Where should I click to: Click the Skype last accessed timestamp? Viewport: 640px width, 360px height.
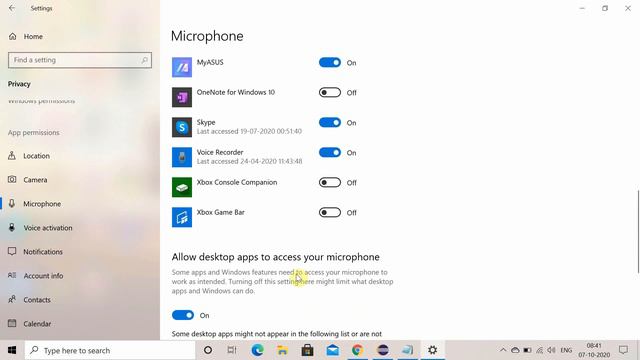pyautogui.click(x=249, y=131)
